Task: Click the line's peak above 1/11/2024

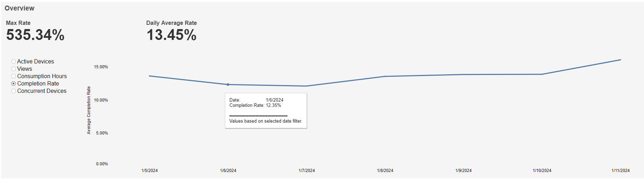Action: click(x=620, y=60)
